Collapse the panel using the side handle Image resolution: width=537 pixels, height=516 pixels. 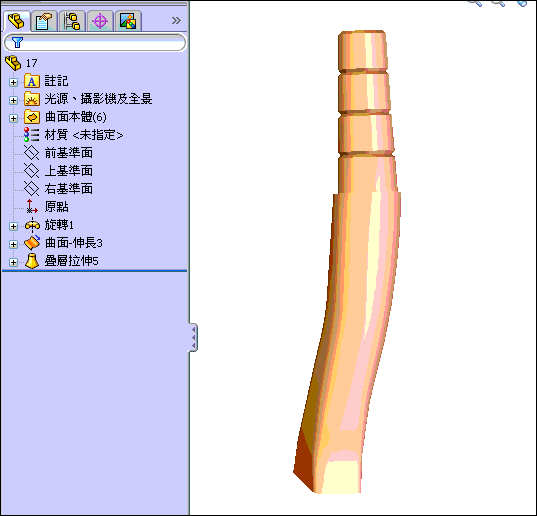point(193,337)
